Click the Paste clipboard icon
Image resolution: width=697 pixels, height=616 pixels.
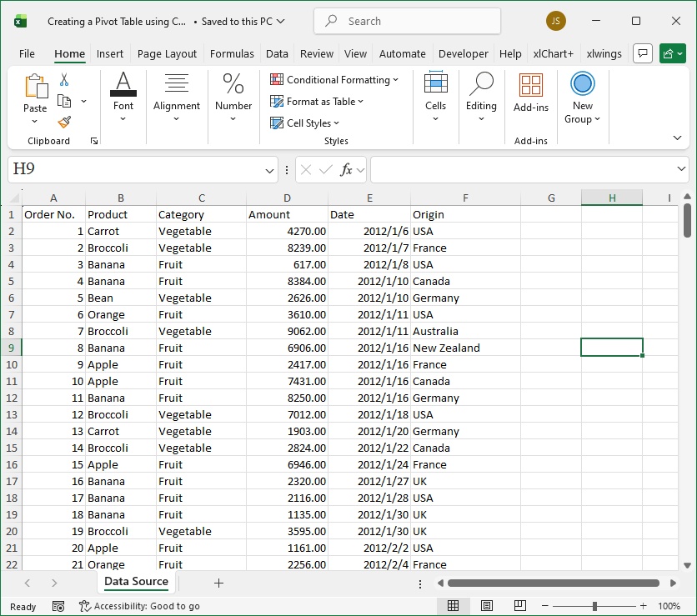[36, 86]
